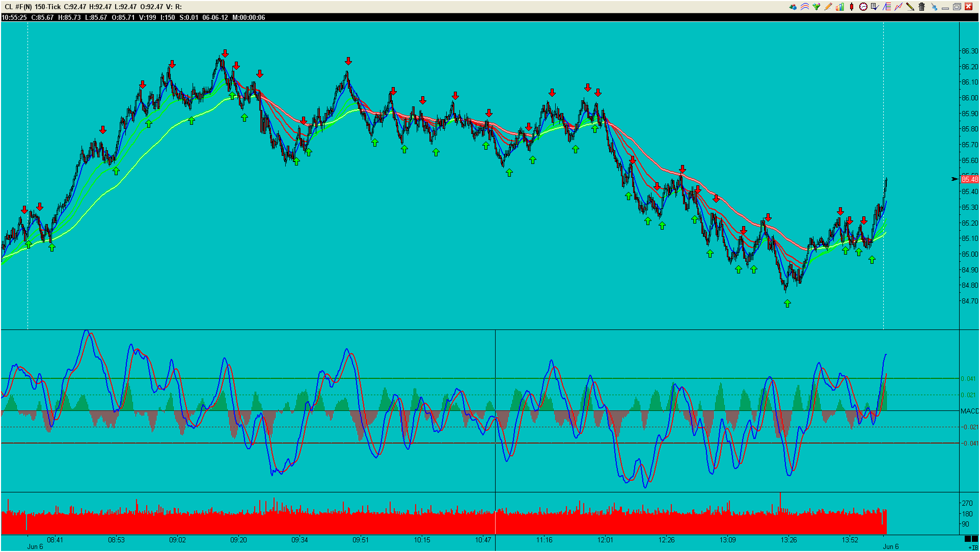The width and height of the screenshot is (980, 552).
Task: Select the Fibonacci lines drawing tool
Action: point(887,7)
